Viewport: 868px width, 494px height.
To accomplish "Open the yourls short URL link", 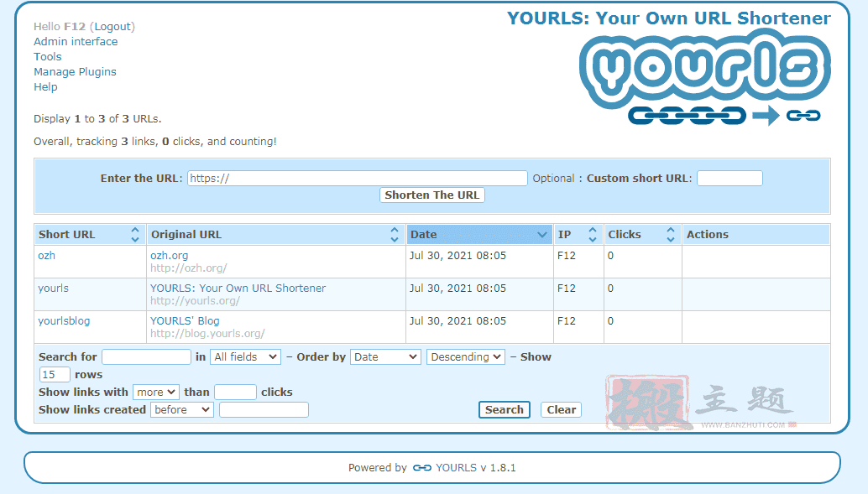I will [54, 289].
